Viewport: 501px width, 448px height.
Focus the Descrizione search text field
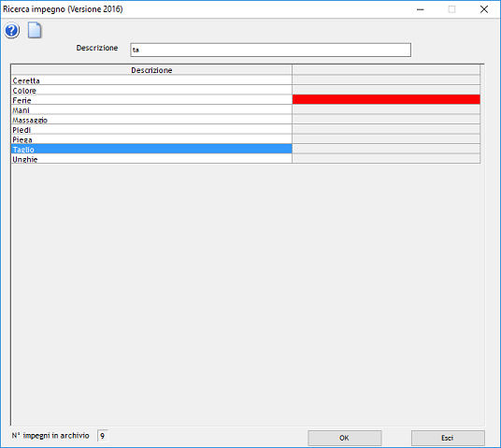click(x=270, y=50)
